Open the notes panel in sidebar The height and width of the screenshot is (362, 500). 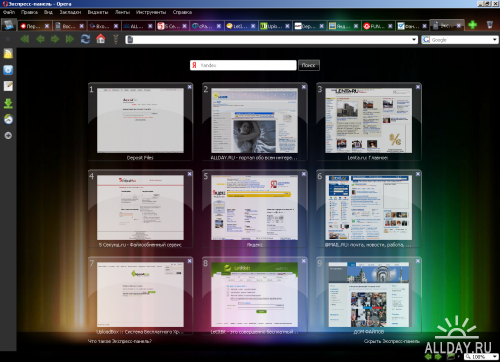pos(8,86)
